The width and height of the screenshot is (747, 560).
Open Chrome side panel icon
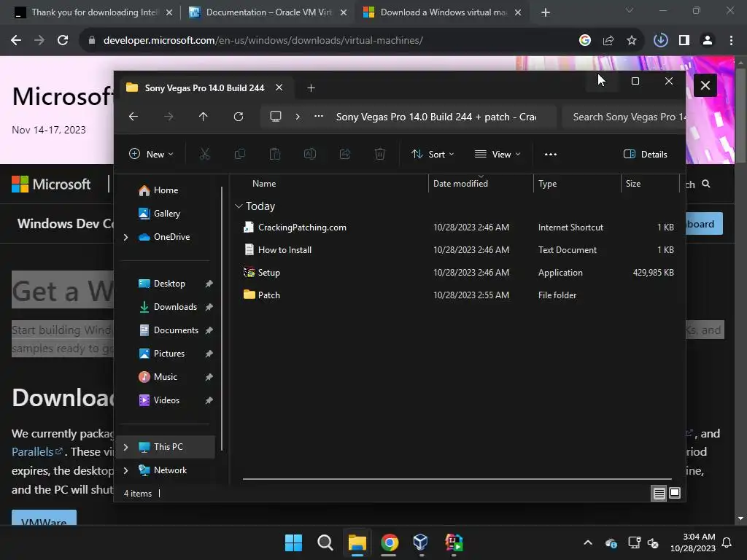[x=684, y=41]
